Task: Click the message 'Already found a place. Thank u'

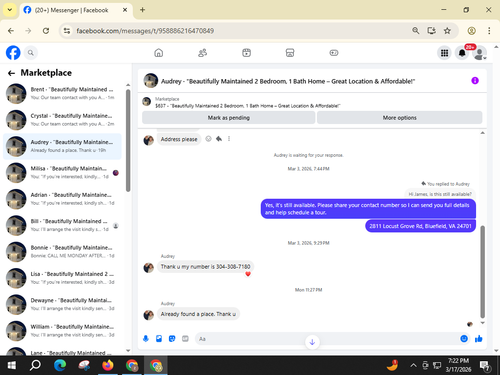Action: 198,314
